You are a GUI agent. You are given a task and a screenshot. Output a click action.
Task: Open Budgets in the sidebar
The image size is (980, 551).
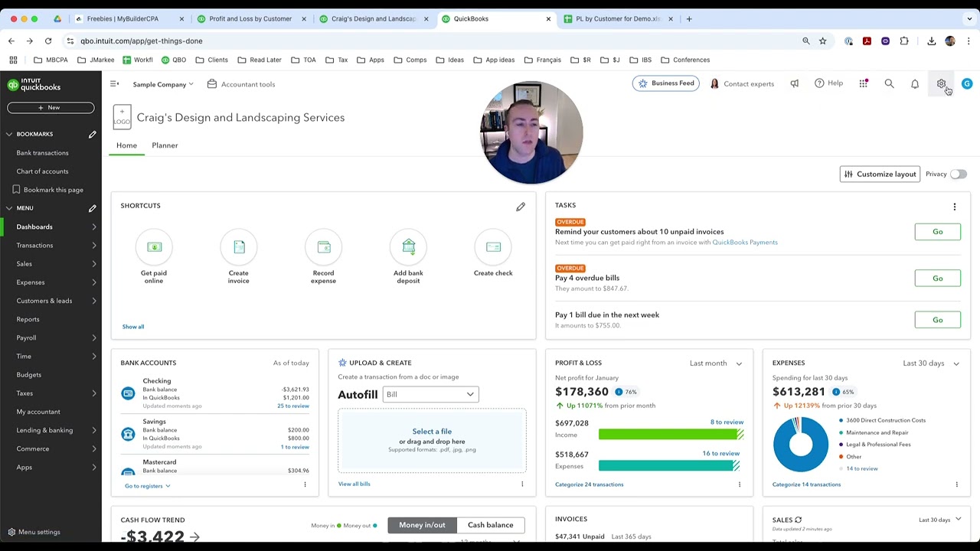pos(29,375)
